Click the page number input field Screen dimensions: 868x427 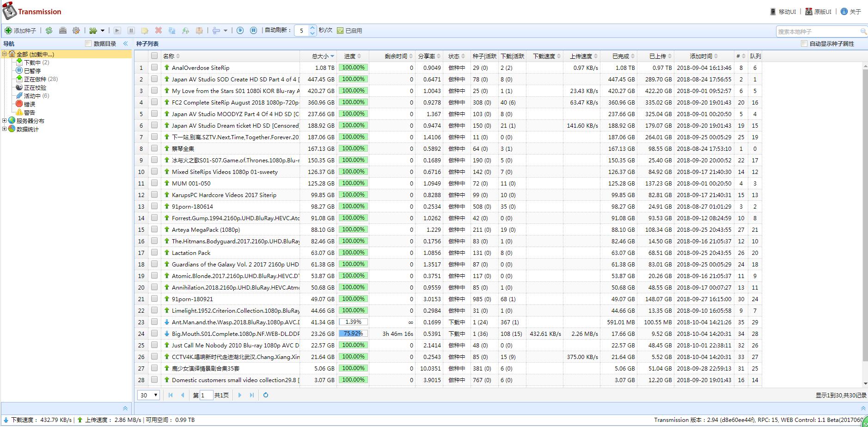pos(206,395)
